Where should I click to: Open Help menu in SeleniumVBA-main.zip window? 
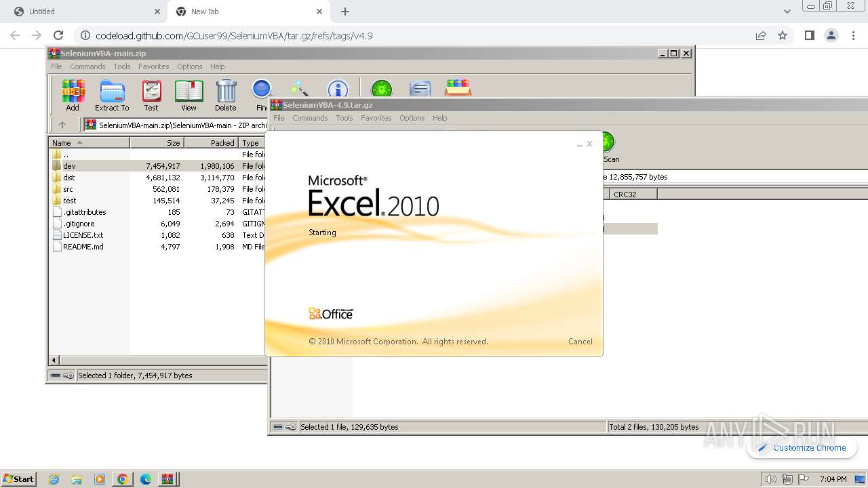click(218, 66)
